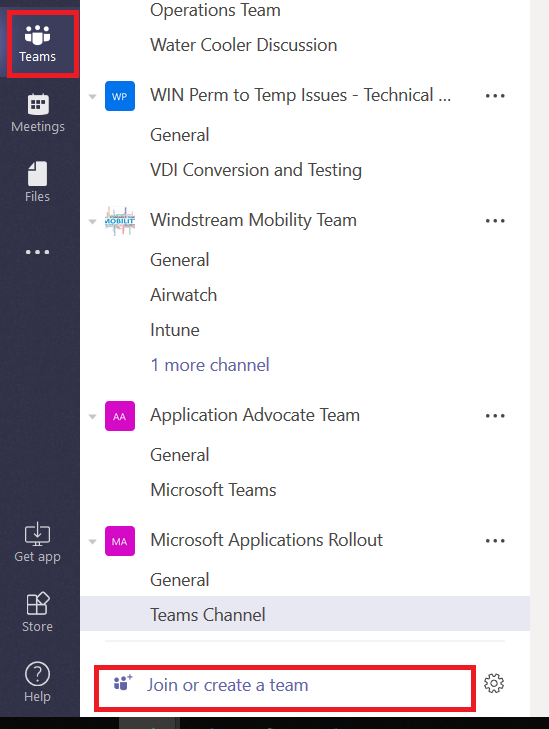This screenshot has height=729, width=549.
Task: Open the Teams section in sidebar
Action: [x=38, y=44]
